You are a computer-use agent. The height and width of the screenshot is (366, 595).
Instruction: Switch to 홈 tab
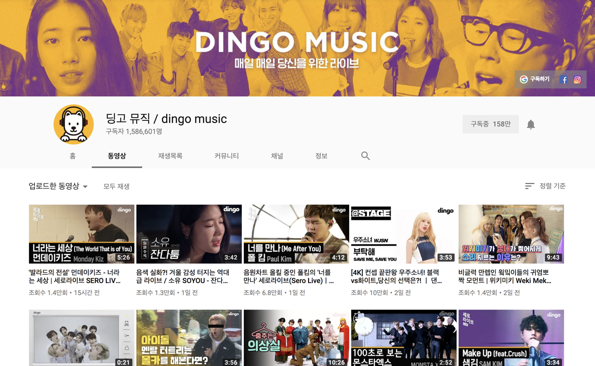[72, 156]
